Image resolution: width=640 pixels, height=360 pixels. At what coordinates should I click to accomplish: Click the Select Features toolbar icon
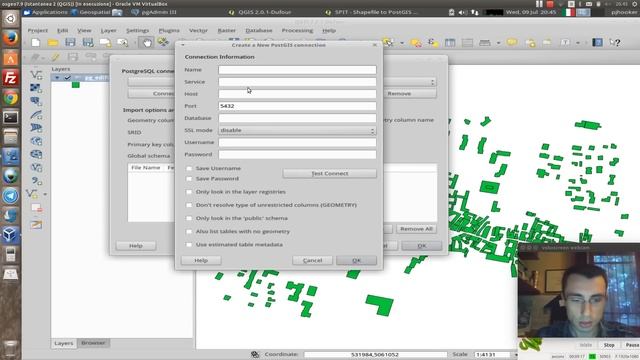point(388,42)
